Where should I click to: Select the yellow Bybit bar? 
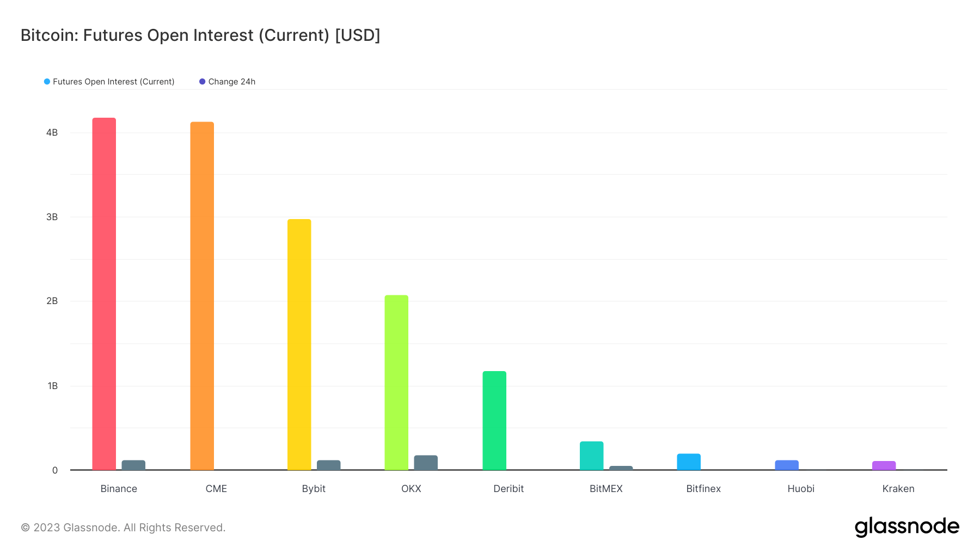(x=299, y=344)
